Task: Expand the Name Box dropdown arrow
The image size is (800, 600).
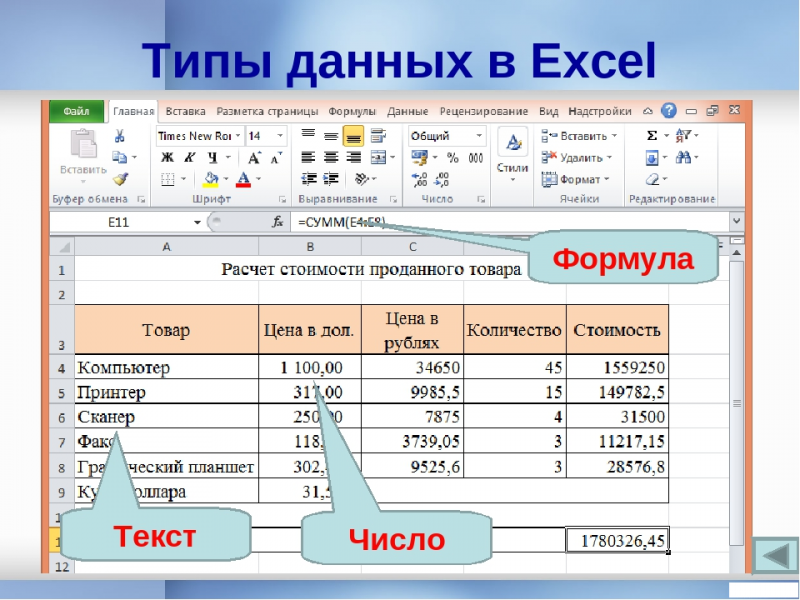Action: pyautogui.click(x=197, y=221)
